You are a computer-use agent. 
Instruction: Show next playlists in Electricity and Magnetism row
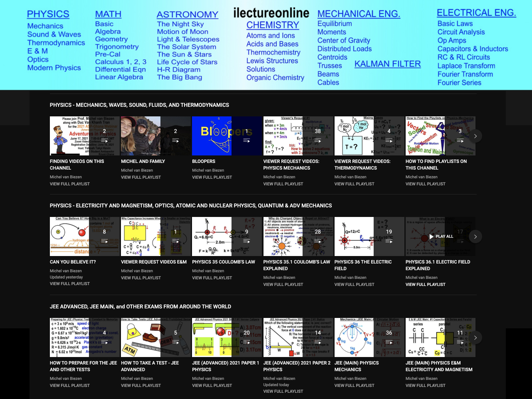[x=475, y=236]
